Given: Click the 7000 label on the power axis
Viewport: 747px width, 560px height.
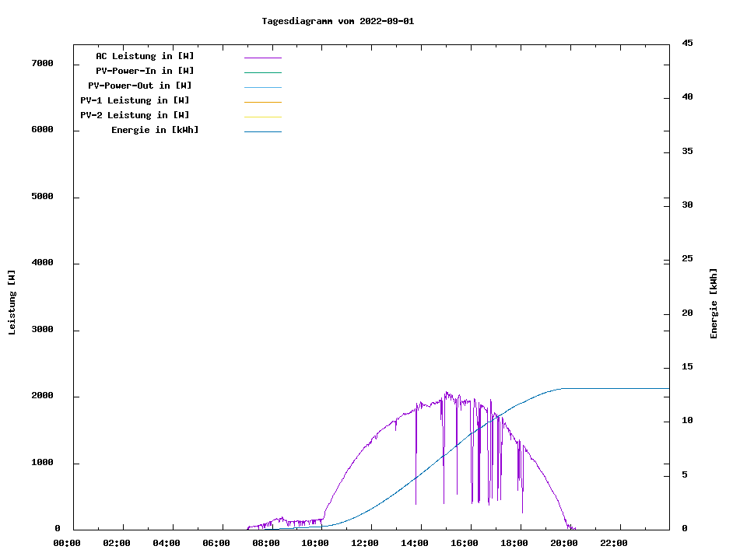Looking at the screenshot, I should click(x=43, y=63).
